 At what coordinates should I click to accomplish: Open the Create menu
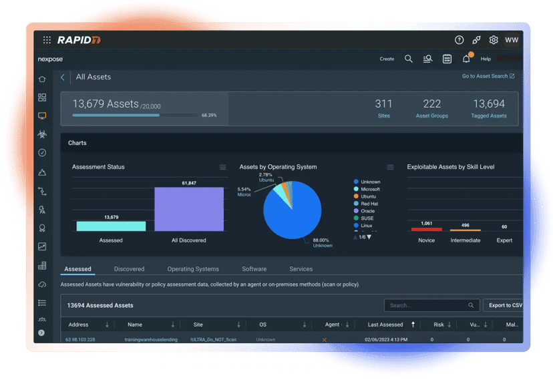tap(387, 59)
